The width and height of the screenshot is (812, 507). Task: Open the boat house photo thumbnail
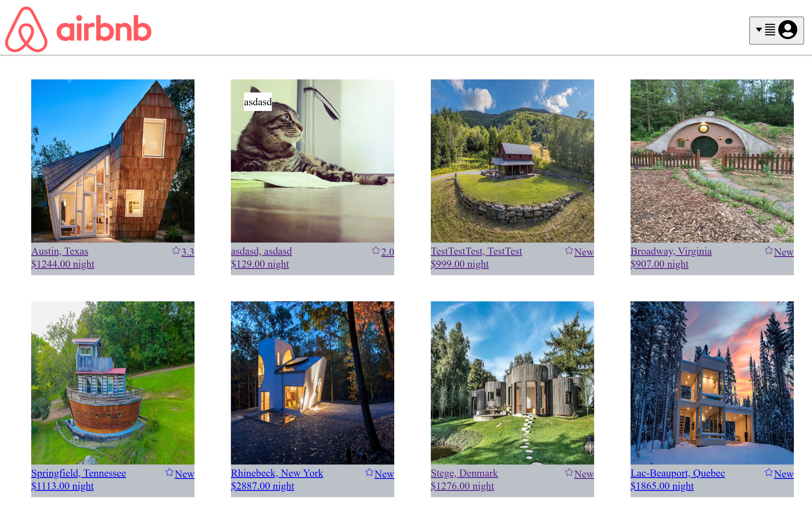(x=113, y=383)
